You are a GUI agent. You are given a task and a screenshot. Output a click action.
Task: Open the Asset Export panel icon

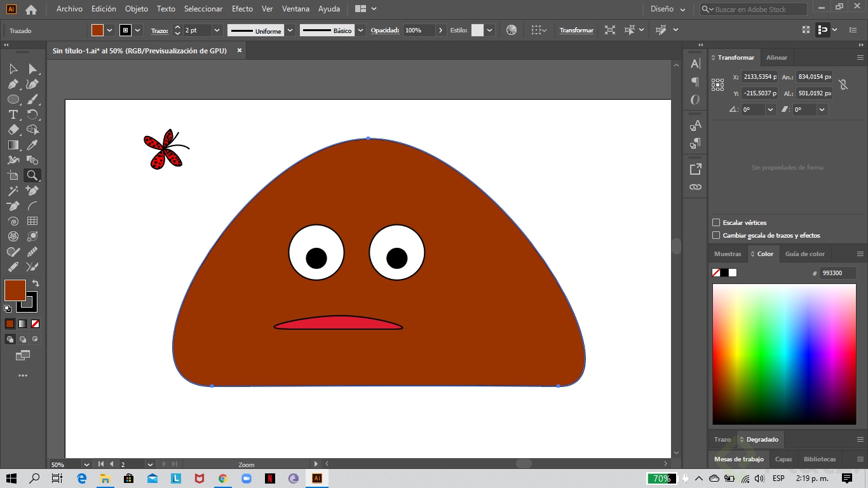pyautogui.click(x=695, y=169)
